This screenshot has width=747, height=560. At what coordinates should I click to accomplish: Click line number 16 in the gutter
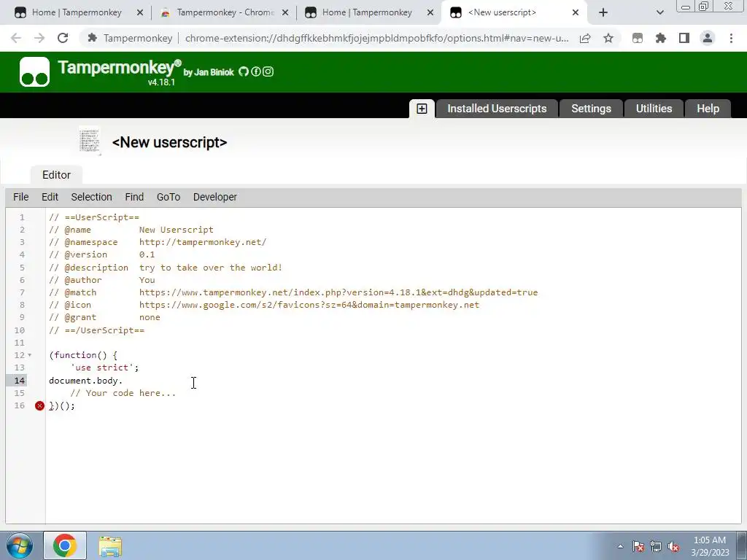click(x=19, y=405)
